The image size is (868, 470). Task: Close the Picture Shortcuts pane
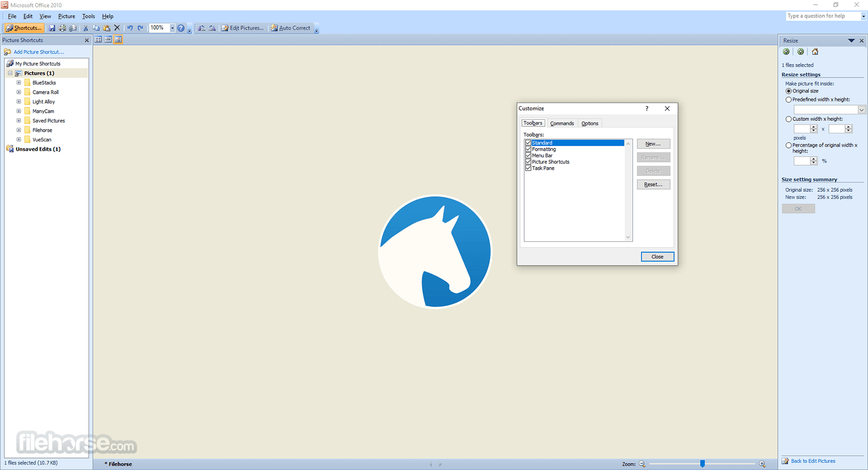87,40
